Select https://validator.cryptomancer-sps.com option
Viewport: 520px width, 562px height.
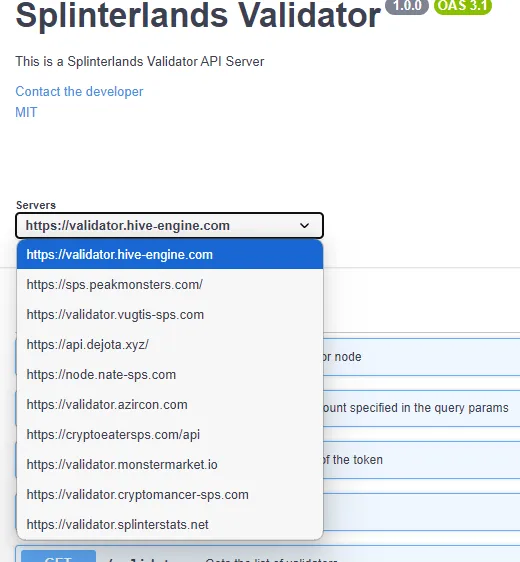coord(170,495)
